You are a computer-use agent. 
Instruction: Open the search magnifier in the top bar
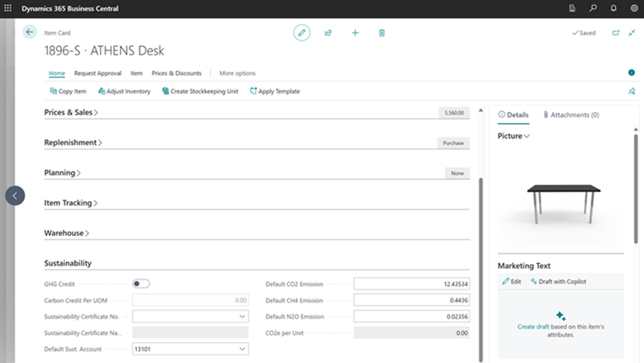click(593, 8)
